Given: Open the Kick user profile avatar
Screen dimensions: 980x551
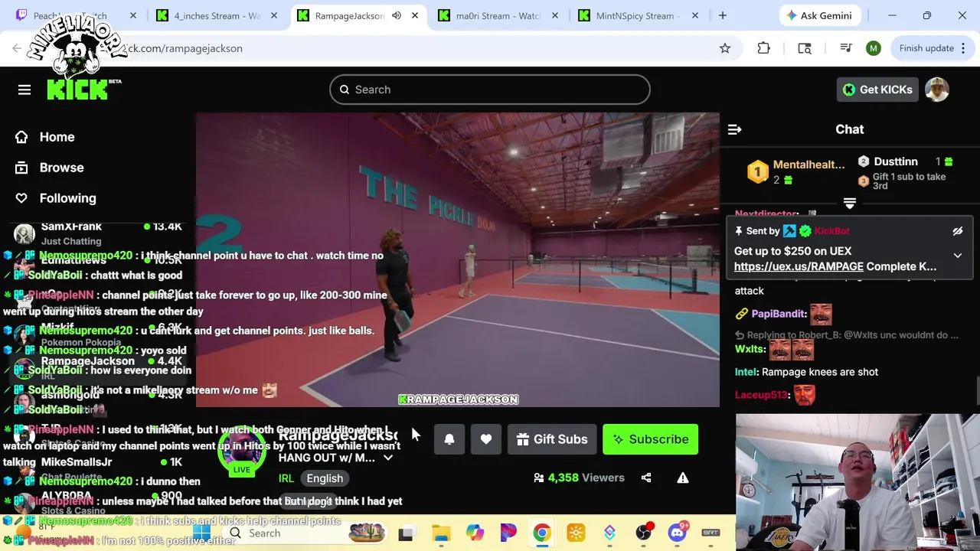Looking at the screenshot, I should [937, 90].
